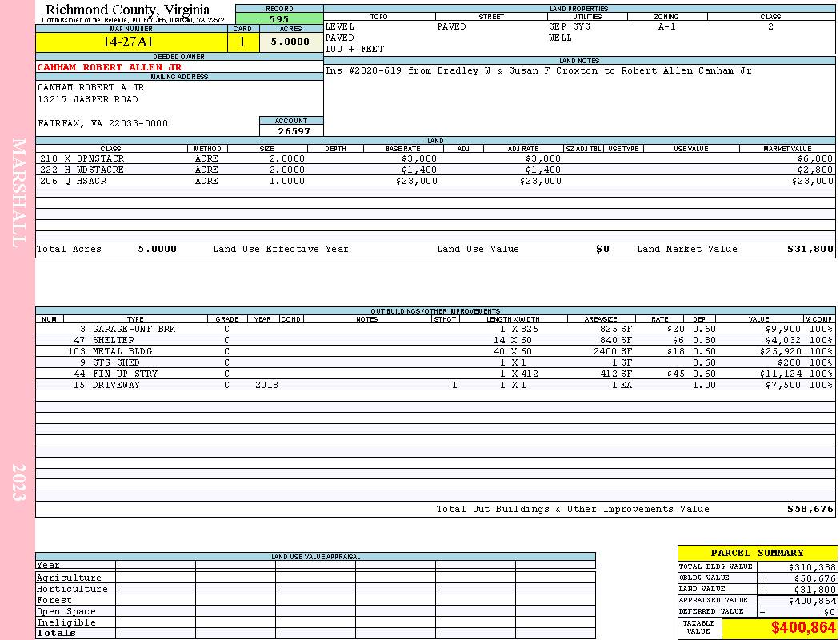
Task: Select deeded owner CANHAM ROBERT ALLEN JR
Action: point(110,67)
